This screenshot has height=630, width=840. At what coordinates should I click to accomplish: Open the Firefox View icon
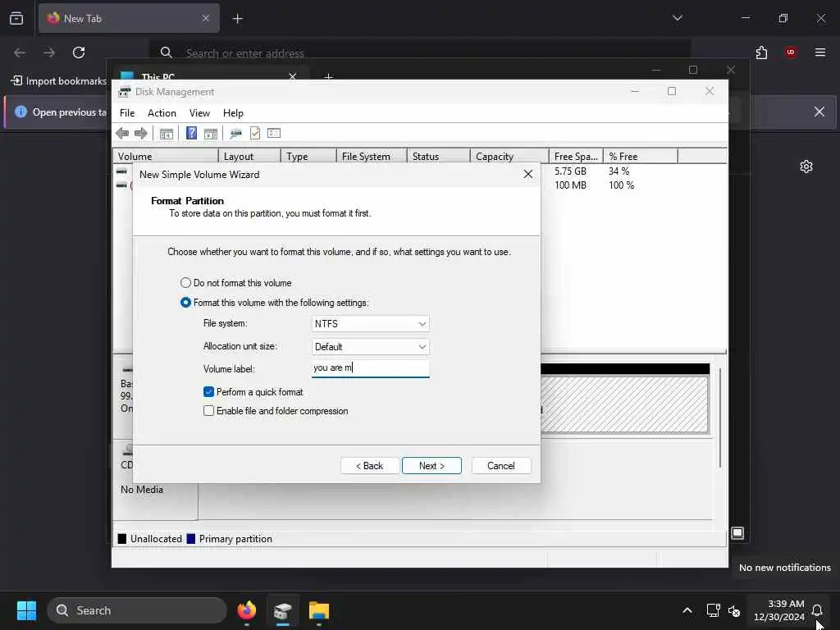[16, 18]
